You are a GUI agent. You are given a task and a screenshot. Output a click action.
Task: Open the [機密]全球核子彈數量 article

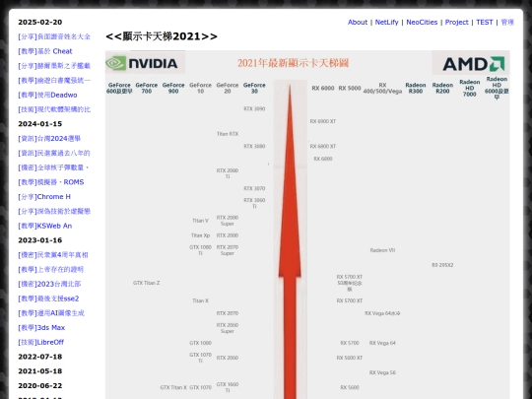(x=54, y=167)
